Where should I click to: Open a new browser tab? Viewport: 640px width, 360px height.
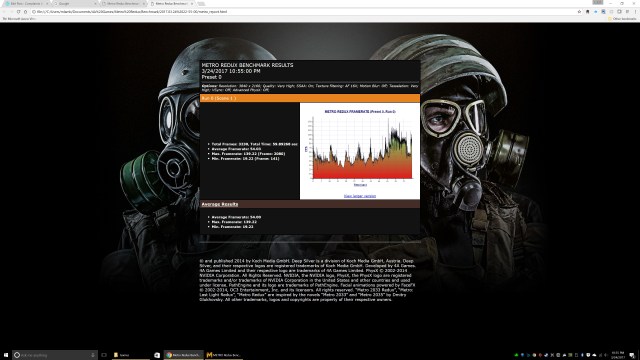pyautogui.click(x=201, y=4)
